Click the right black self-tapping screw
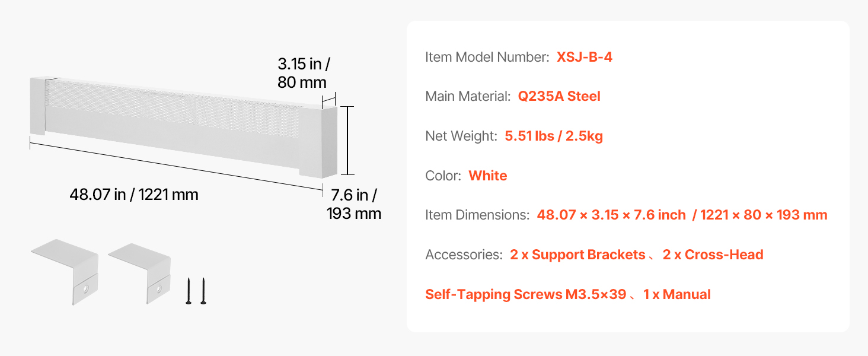868x356 pixels. pos(203,291)
